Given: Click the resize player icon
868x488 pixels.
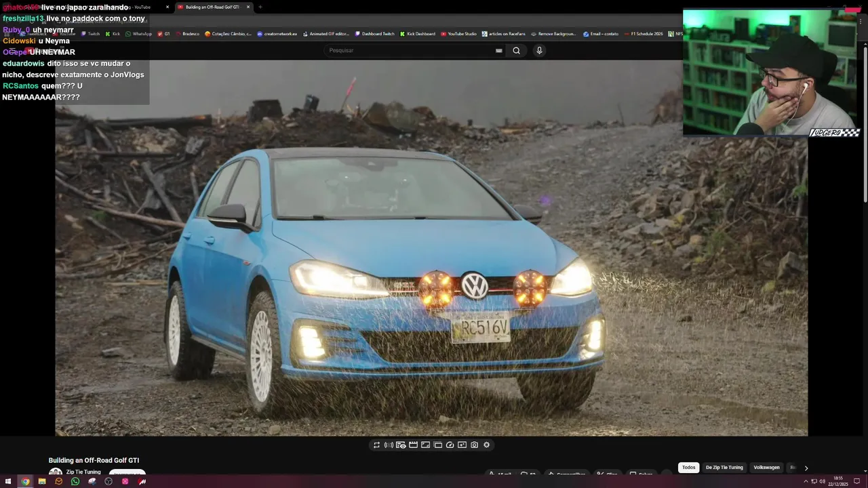Looking at the screenshot, I should point(425,445).
